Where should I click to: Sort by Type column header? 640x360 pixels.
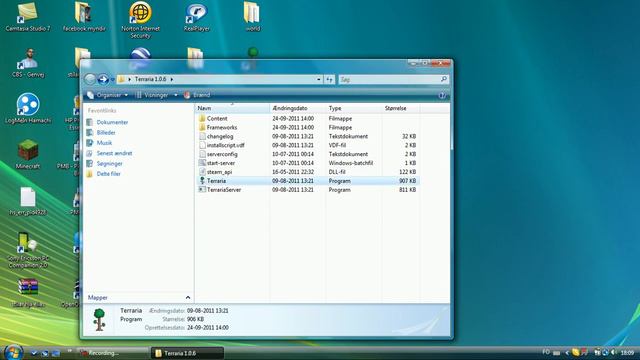point(353,108)
